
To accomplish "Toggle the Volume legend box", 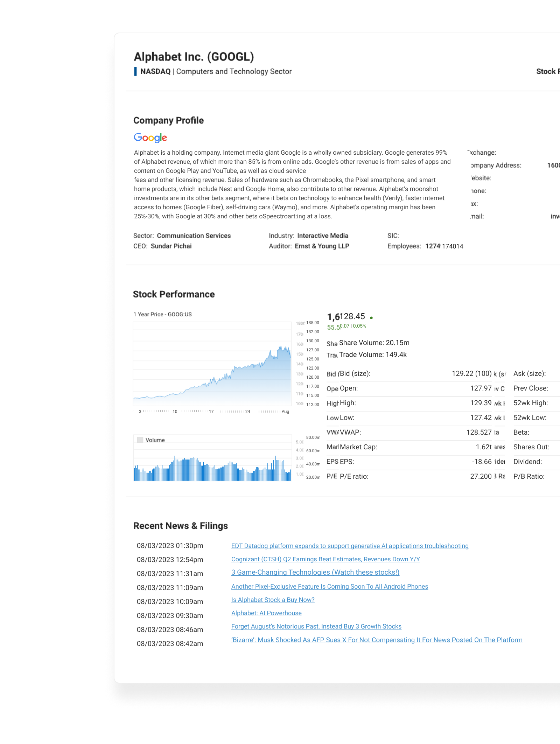I will 140,440.
